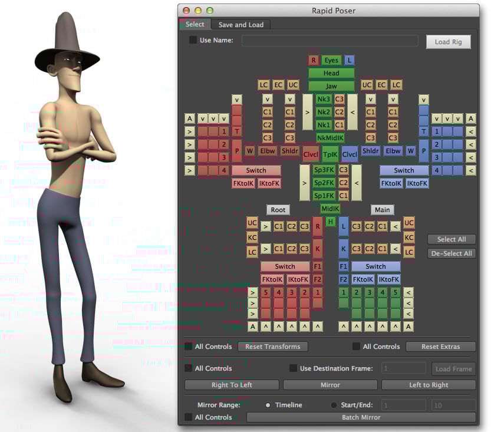The height and width of the screenshot is (432, 504).
Task: Enable Use Destination Frame checkbox
Action: point(293,368)
